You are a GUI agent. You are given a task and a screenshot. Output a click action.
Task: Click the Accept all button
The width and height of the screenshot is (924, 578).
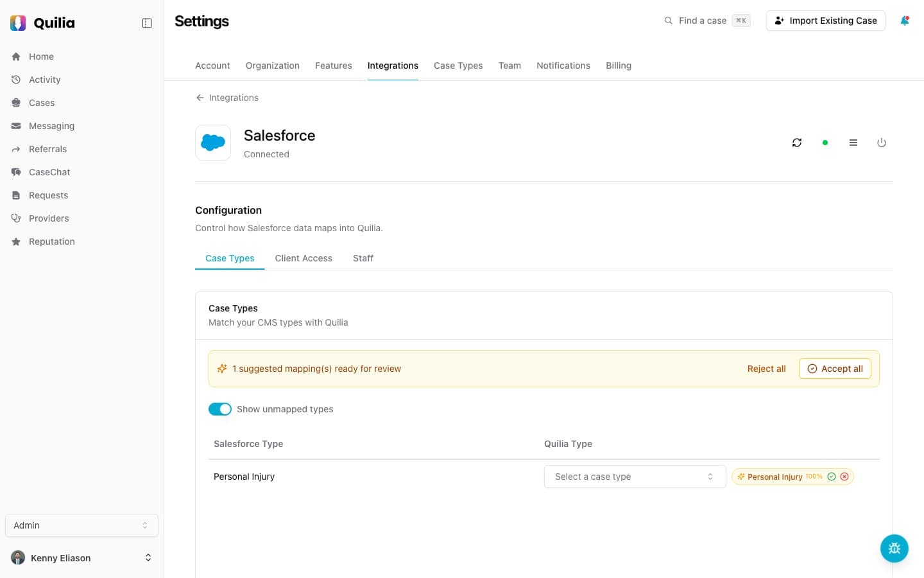tap(835, 369)
